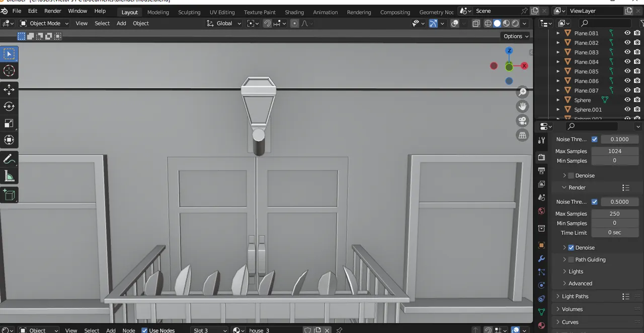Click the blue Z axis gizmo
The height and width of the screenshot is (333, 644).
509,51
